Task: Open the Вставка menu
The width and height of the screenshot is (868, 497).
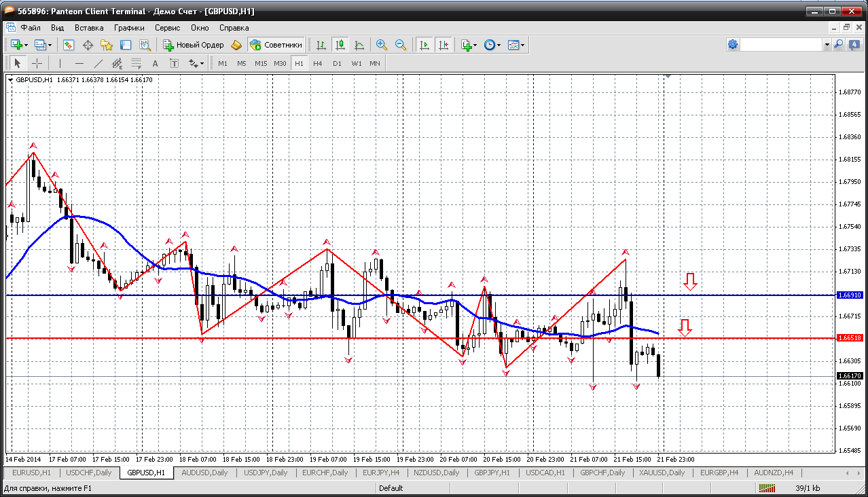Action: 89,28
